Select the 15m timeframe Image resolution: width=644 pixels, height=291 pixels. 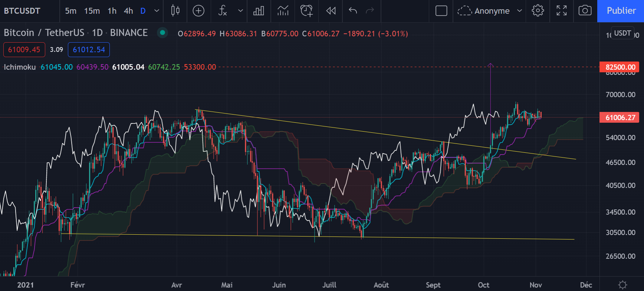tap(92, 11)
